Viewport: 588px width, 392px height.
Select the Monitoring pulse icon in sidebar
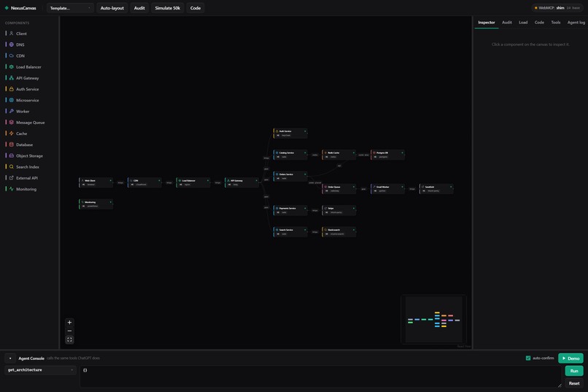click(x=11, y=189)
